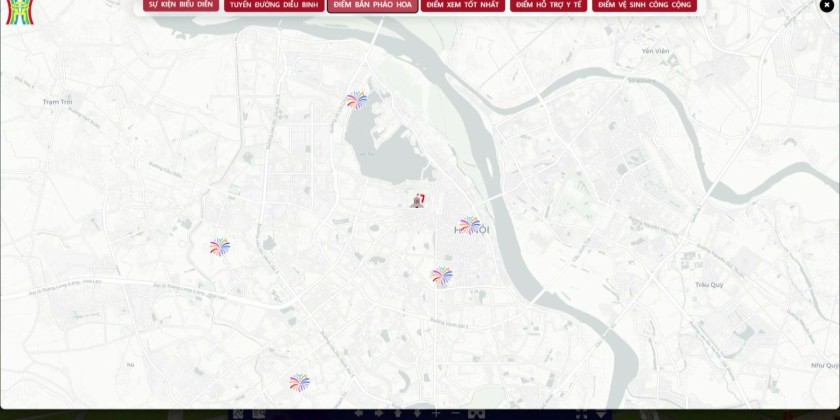Click the Hanoi emblem logo in the corner
Image resolution: width=840 pixels, height=420 pixels.
[14, 10]
